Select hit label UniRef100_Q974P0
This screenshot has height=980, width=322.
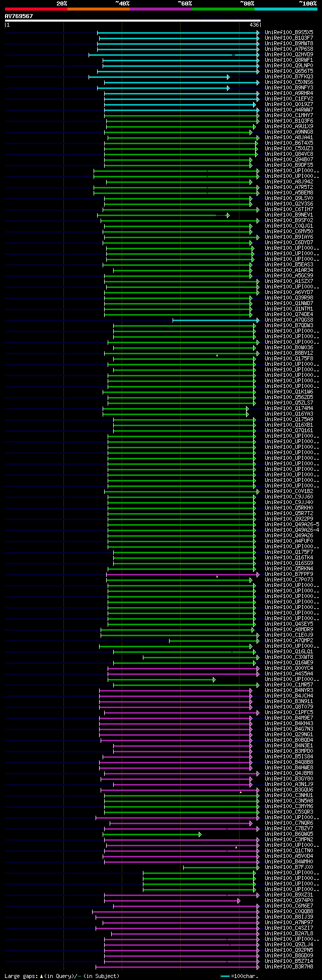(289, 900)
